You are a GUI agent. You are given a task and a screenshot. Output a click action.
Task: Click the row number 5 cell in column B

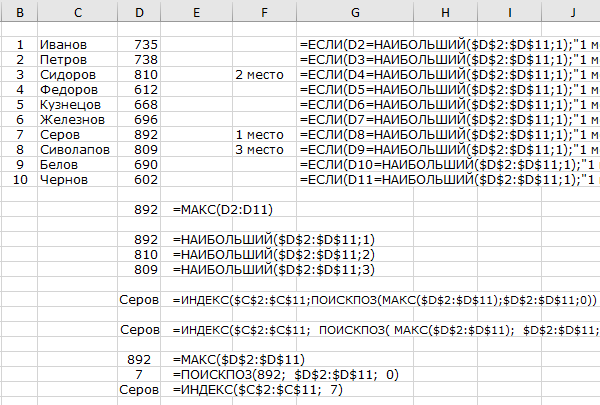click(x=20, y=105)
